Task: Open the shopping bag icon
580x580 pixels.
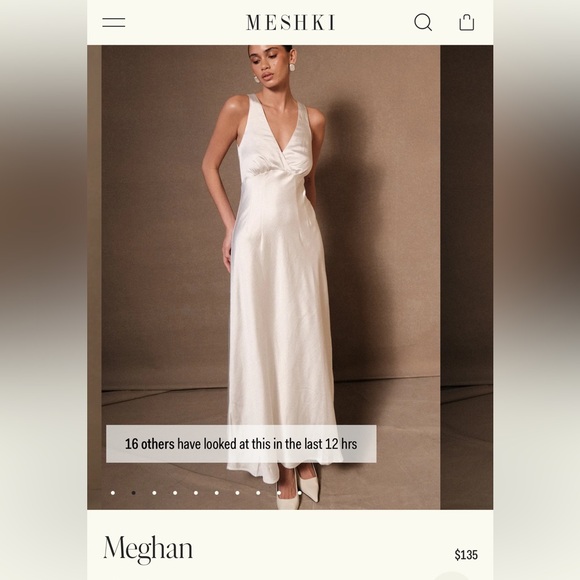Action: click(x=466, y=22)
